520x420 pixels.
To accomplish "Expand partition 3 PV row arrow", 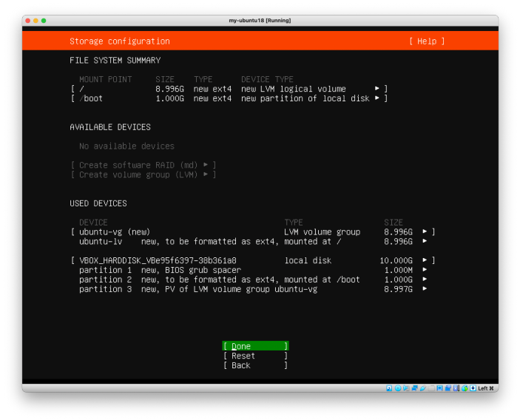I will (x=425, y=288).
